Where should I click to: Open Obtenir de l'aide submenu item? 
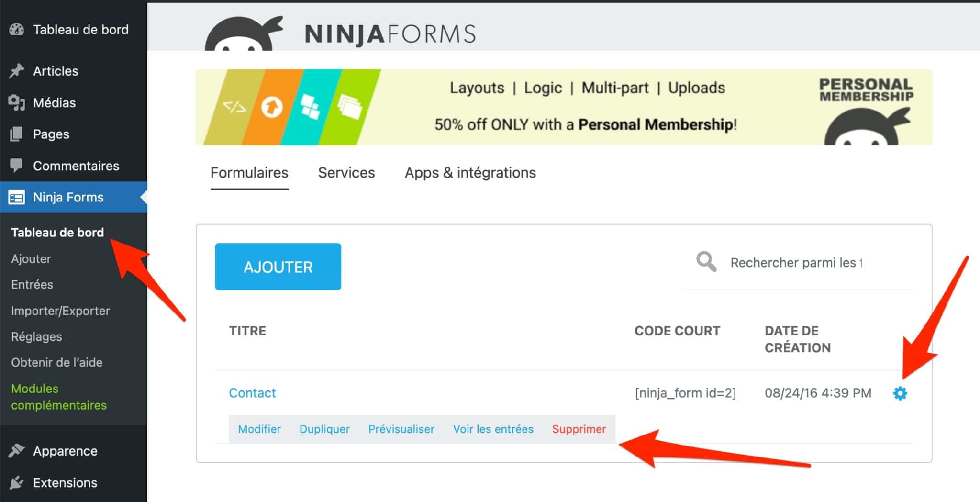[56, 363]
